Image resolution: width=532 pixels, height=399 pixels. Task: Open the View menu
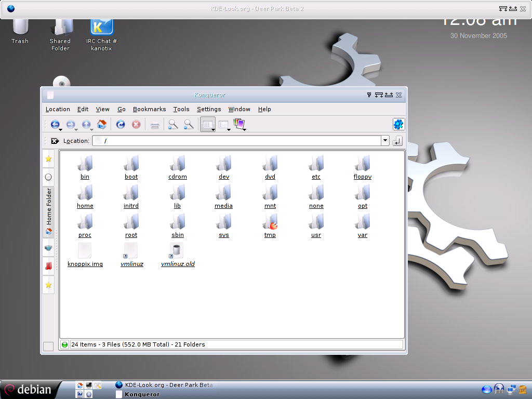(x=102, y=109)
